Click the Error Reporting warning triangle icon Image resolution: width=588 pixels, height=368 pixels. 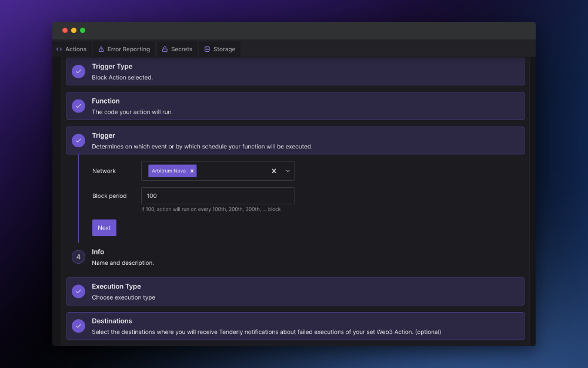click(101, 49)
